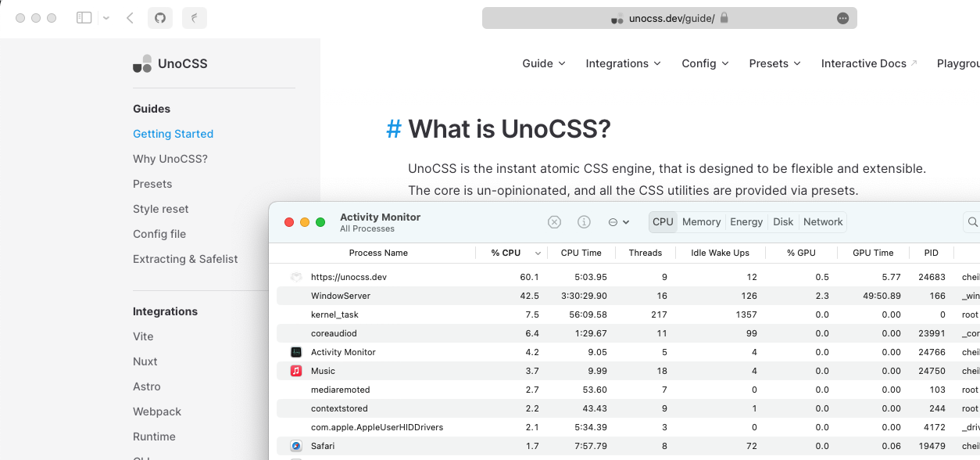Screen dimensions: 980x460
Task: Open the Vite integration page
Action: [x=143, y=336]
